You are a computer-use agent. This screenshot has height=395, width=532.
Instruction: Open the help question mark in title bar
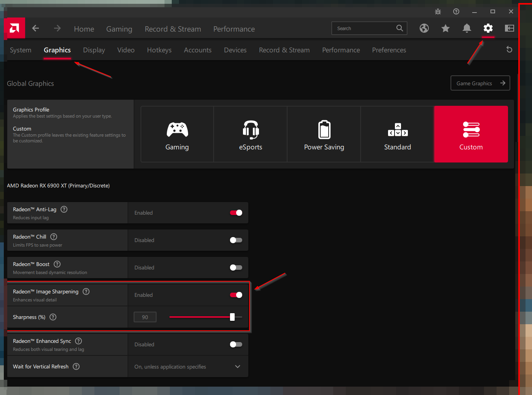tap(456, 11)
